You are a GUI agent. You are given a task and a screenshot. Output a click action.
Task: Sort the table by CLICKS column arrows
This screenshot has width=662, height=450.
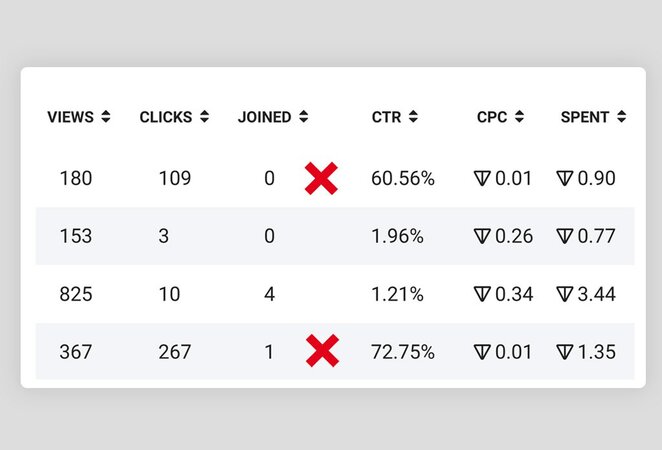coord(204,117)
